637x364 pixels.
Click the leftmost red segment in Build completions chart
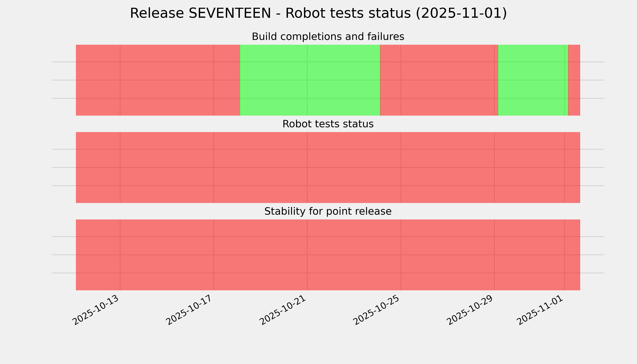click(158, 80)
